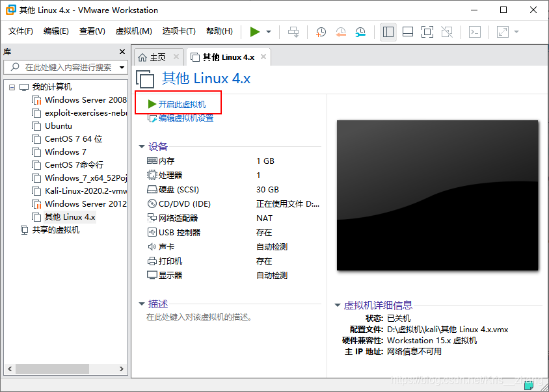This screenshot has height=392, width=549.
Task: Open snapshot manager wrench-clock icon
Action: tap(360, 32)
